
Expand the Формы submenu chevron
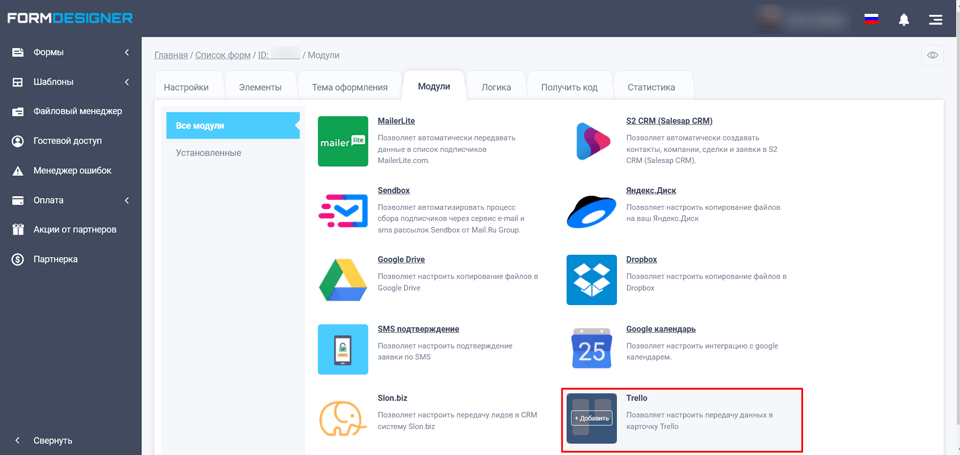pos(127,53)
